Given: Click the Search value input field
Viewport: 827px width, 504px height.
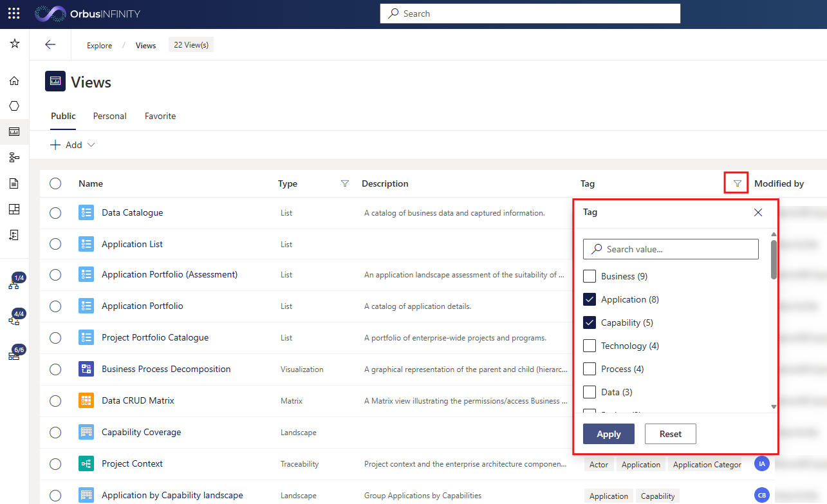Looking at the screenshot, I should coord(671,249).
